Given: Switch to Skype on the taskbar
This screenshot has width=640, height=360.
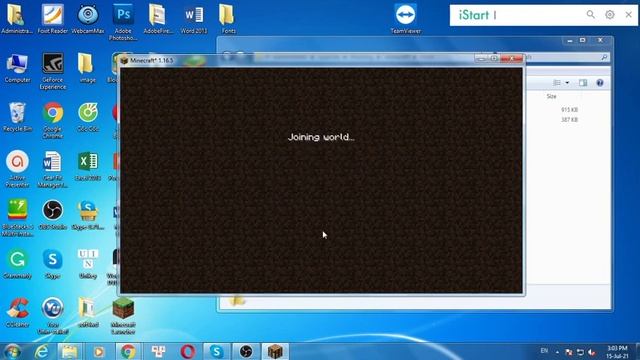Looking at the screenshot, I should click(x=216, y=351).
